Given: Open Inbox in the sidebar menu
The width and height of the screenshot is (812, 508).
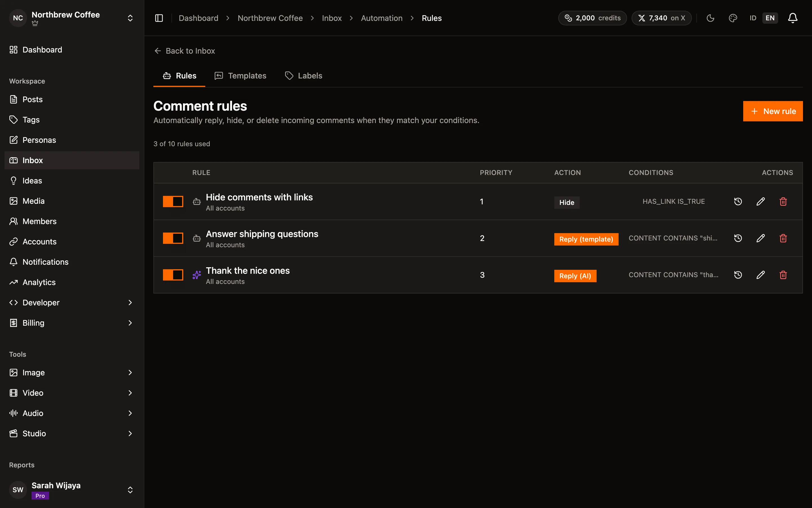Looking at the screenshot, I should 72,160.
